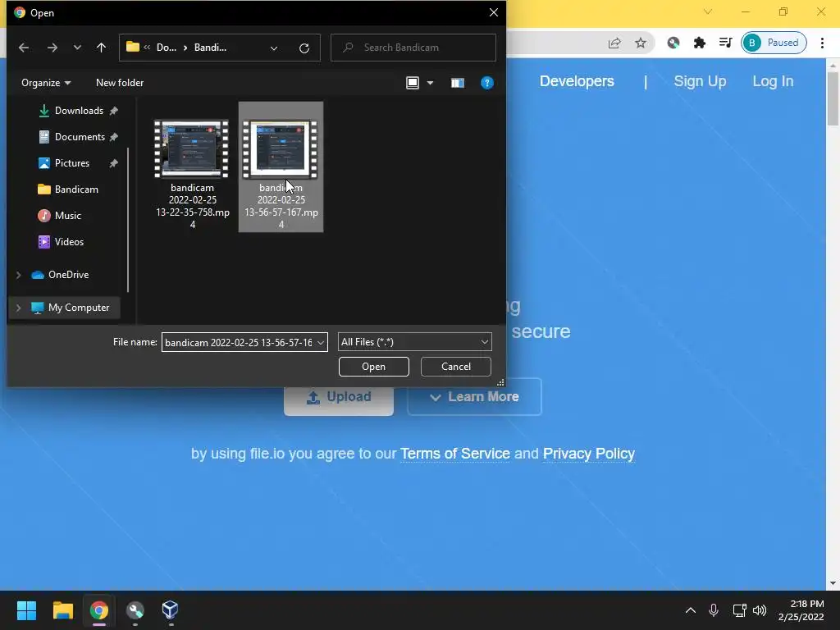
Task: Click the microphone tray icon
Action: (714, 610)
